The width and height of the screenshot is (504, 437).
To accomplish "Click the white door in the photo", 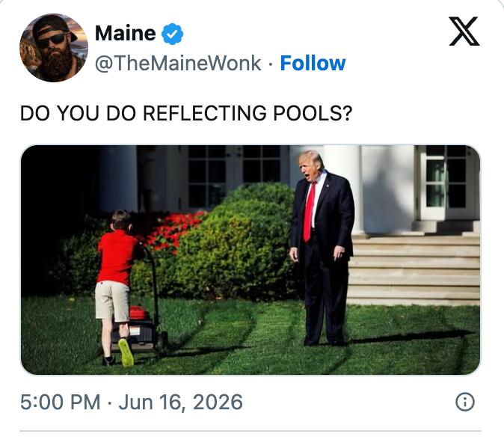I will pyautogui.click(x=446, y=183).
